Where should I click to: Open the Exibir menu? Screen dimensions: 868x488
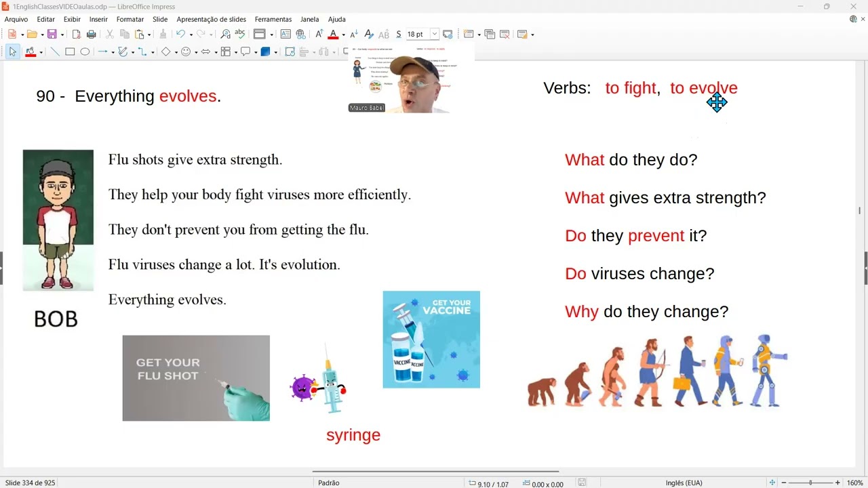[72, 19]
